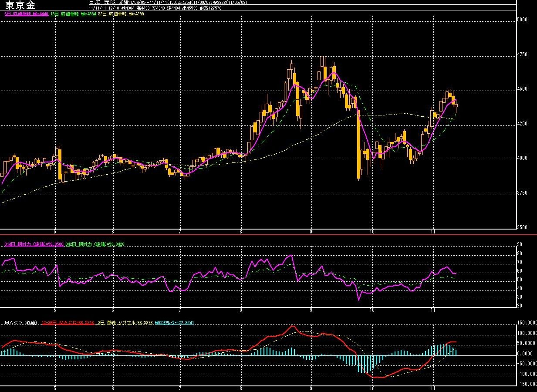Screen dimensions: 537x392
Task: Click the 4750 price axis label
Action: pos(521,54)
